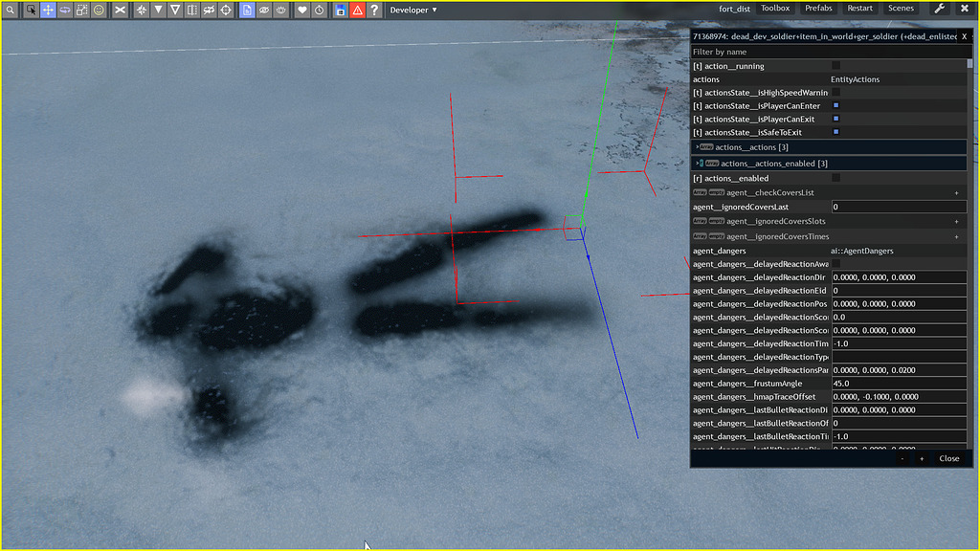980x551 pixels.
Task: Click the smiley face icon in toolbar
Action: pyautogui.click(x=99, y=10)
